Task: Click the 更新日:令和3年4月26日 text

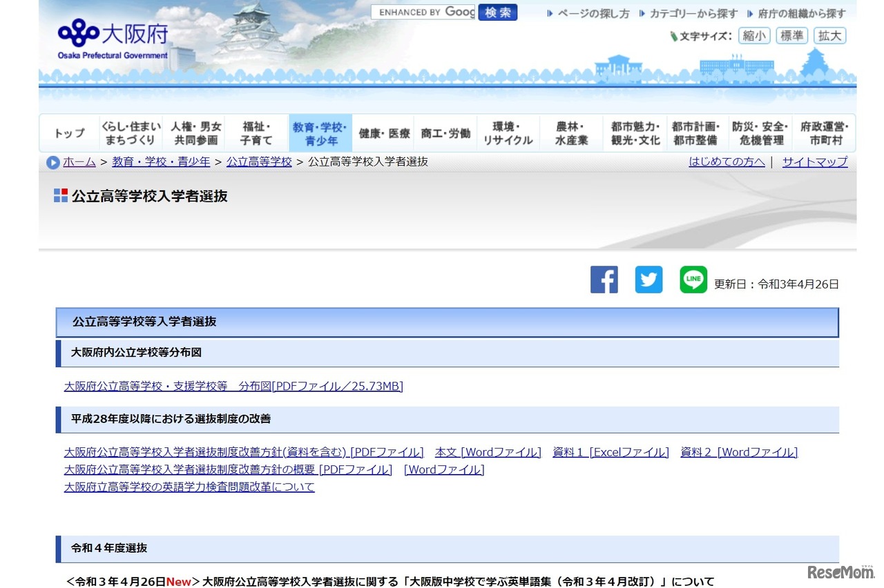Action: 776,284
